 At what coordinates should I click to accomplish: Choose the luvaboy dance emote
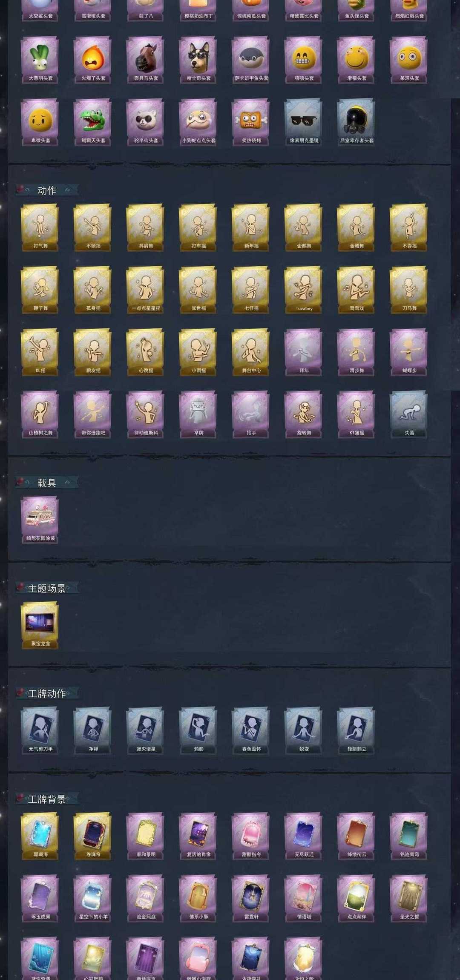[x=304, y=290]
